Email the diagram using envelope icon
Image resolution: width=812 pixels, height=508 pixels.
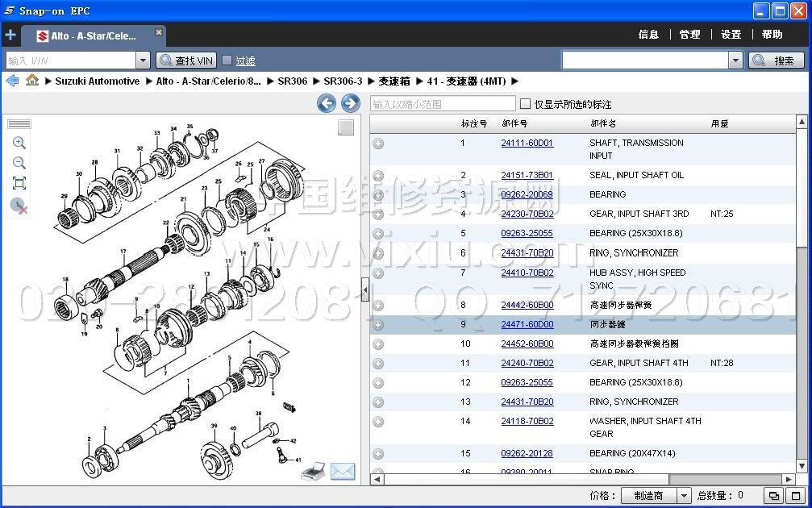click(343, 472)
